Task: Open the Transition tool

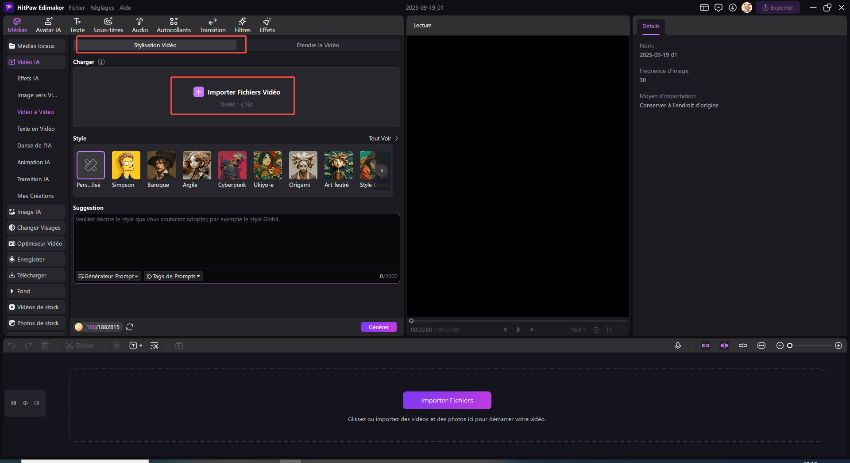Action: click(212, 25)
